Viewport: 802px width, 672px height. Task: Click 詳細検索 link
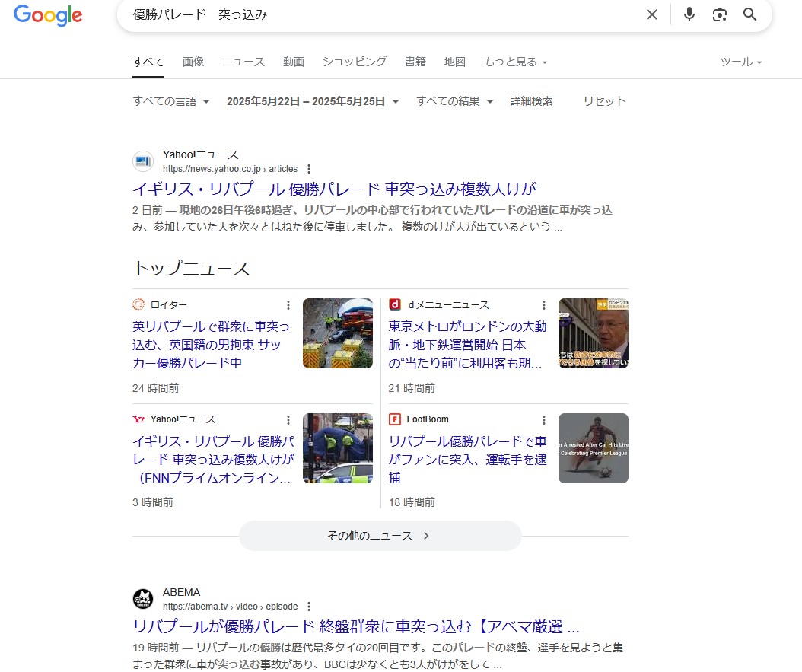[531, 101]
